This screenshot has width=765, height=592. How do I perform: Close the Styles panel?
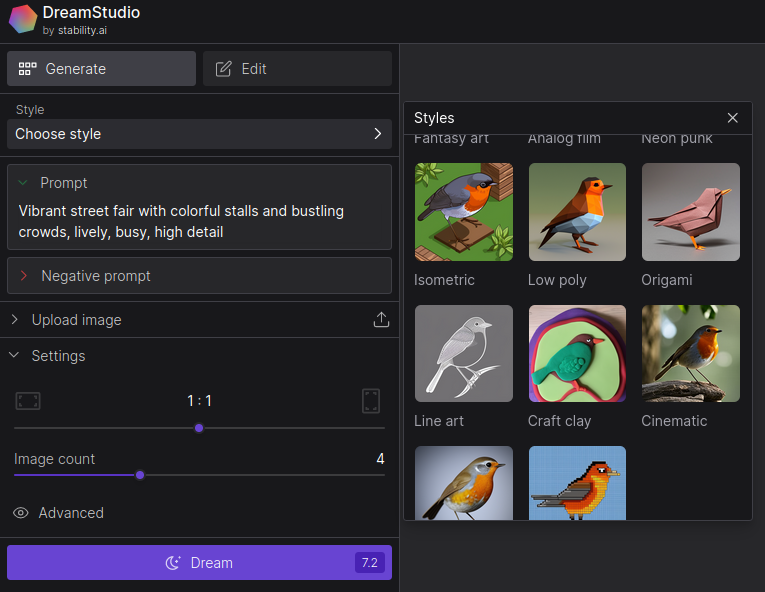tap(733, 118)
